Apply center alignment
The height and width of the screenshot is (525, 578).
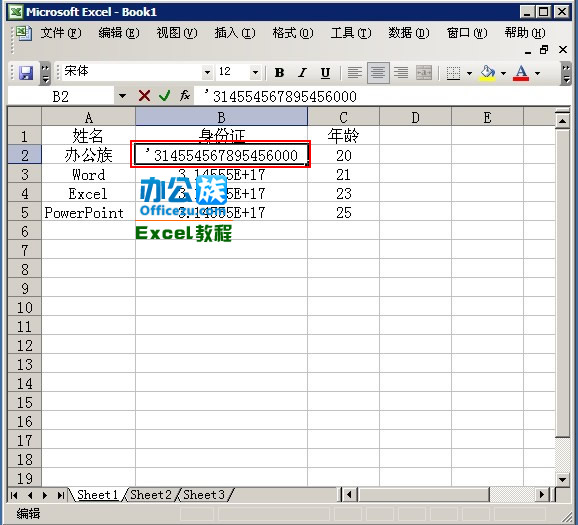pyautogui.click(x=378, y=73)
